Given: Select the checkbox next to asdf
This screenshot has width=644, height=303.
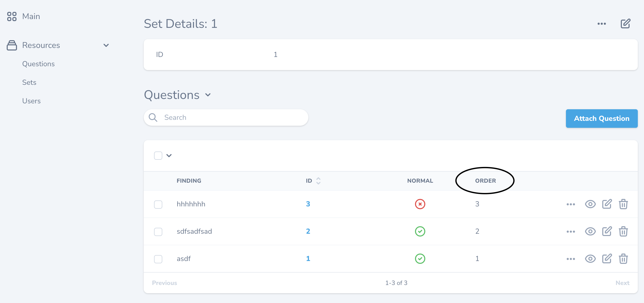Looking at the screenshot, I should [158, 259].
